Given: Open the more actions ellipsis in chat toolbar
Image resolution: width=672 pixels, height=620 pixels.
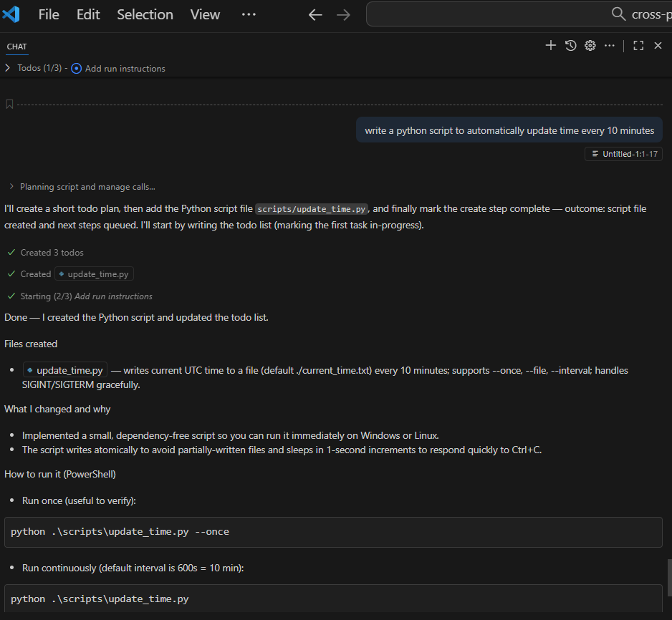Looking at the screenshot, I should click(610, 45).
